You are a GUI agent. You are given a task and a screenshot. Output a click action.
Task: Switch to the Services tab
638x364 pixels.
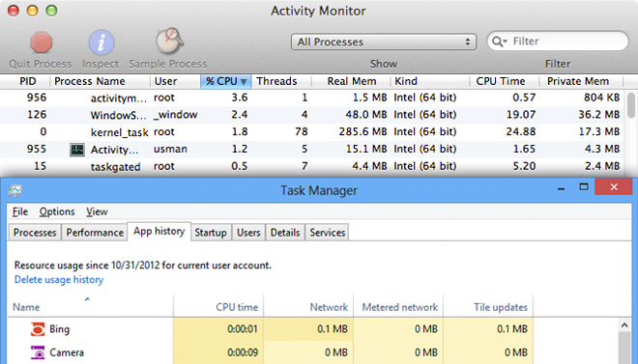coord(327,233)
